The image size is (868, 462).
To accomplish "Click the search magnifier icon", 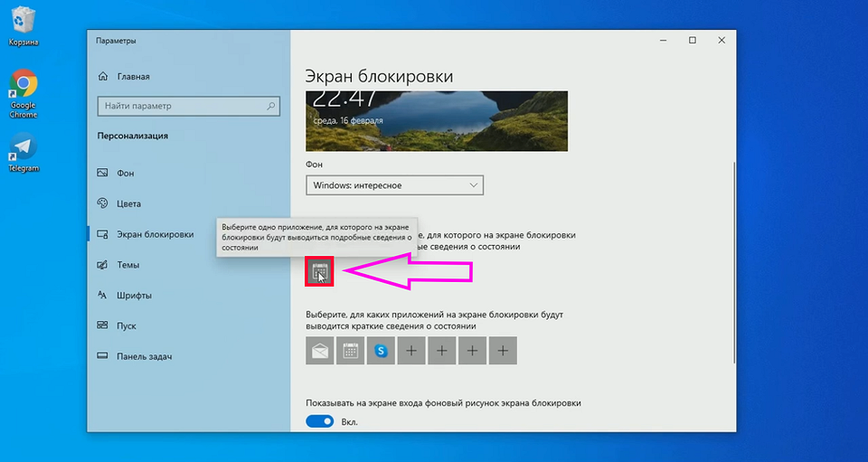I will tap(270, 106).
